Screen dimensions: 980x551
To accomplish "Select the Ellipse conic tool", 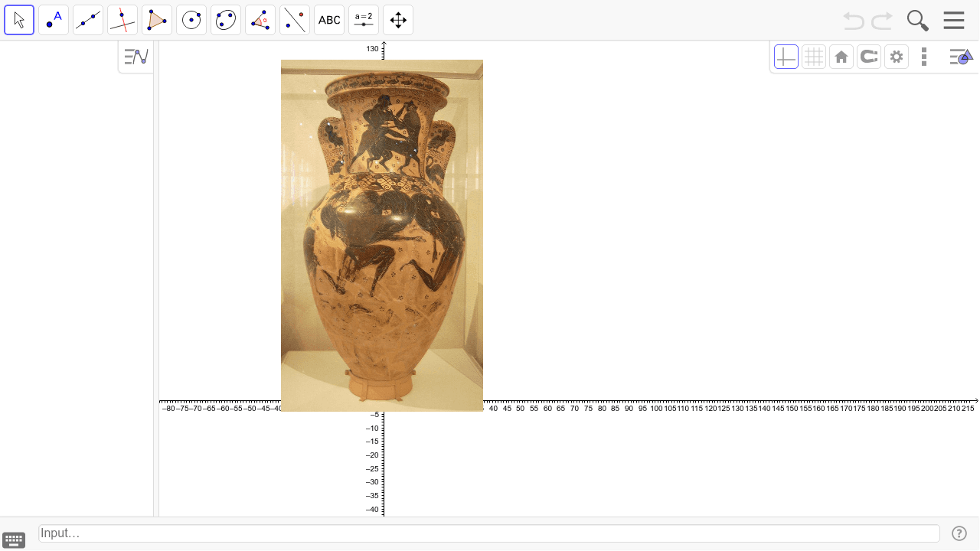I will click(x=226, y=20).
